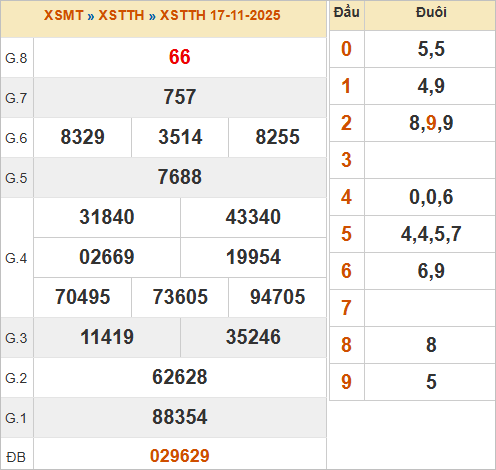Open the XSTTH 17-11-2025 link

pyautogui.click(x=220, y=15)
